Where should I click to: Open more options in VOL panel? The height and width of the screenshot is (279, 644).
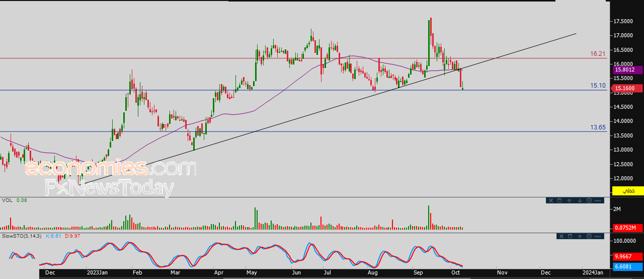point(598,200)
